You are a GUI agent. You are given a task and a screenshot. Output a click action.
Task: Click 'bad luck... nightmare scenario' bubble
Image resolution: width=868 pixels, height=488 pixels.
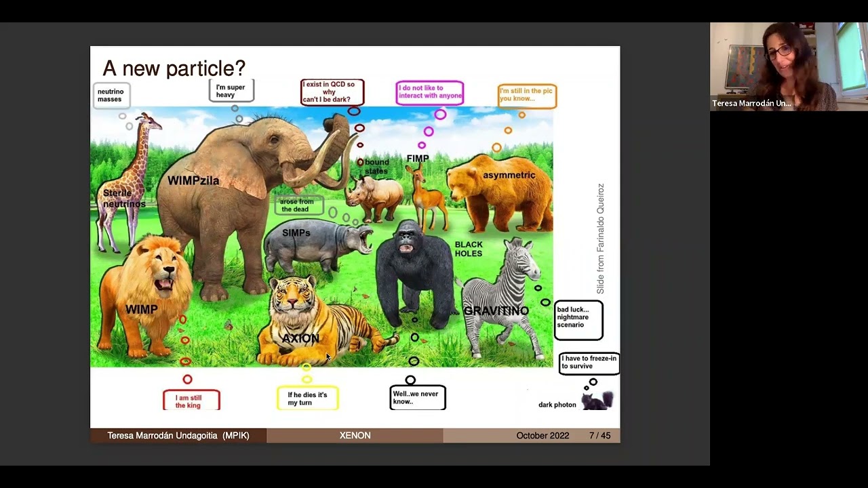(x=578, y=320)
